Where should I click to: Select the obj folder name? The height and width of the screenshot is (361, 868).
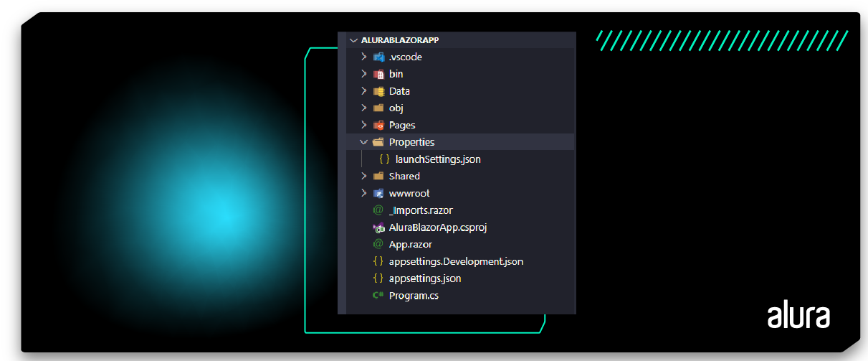(396, 108)
